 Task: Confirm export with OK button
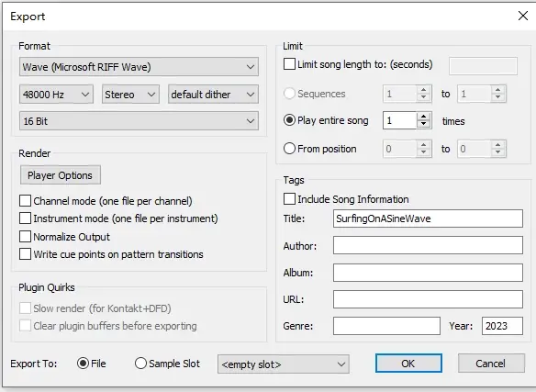(x=408, y=364)
